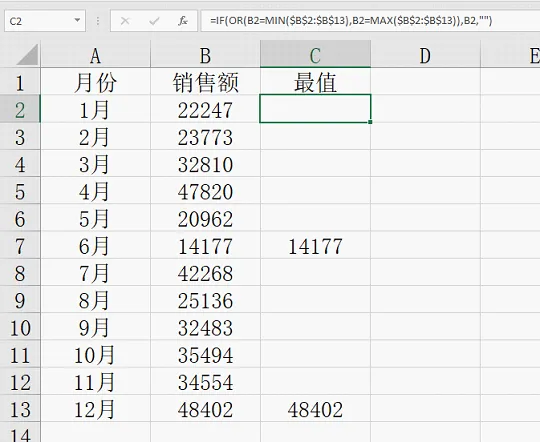This screenshot has height=442, width=540.
Task: Select cell containing 8月
Action: [x=95, y=300]
